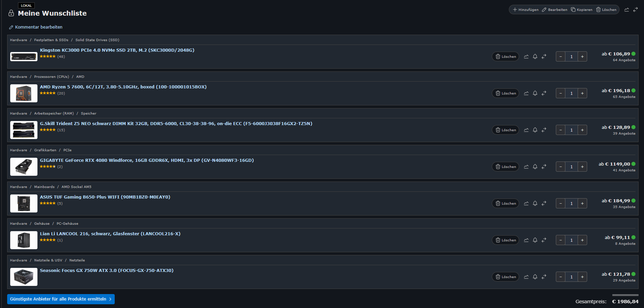
Task: Click share arrows icon beside the chart icon
Action: click(x=636, y=10)
